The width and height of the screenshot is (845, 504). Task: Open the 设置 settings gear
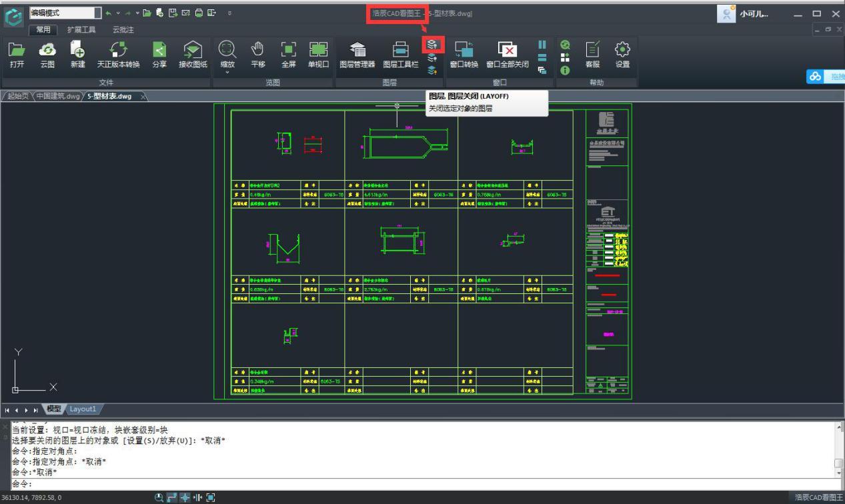[622, 54]
